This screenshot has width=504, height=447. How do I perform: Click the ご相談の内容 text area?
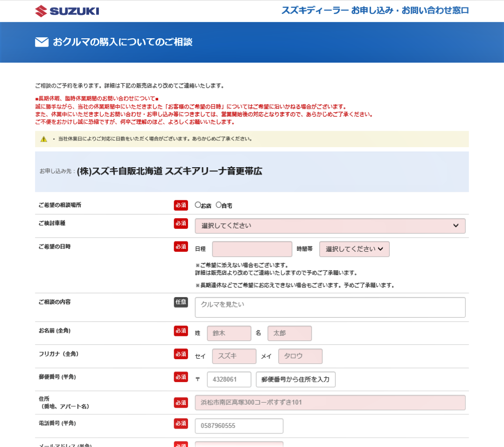tap(330, 307)
